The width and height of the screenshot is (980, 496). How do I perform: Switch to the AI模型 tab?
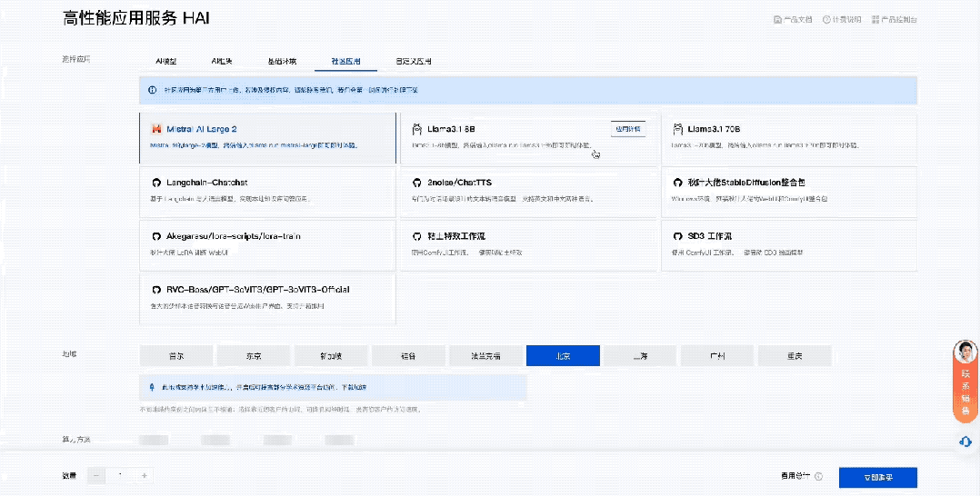coord(166,62)
